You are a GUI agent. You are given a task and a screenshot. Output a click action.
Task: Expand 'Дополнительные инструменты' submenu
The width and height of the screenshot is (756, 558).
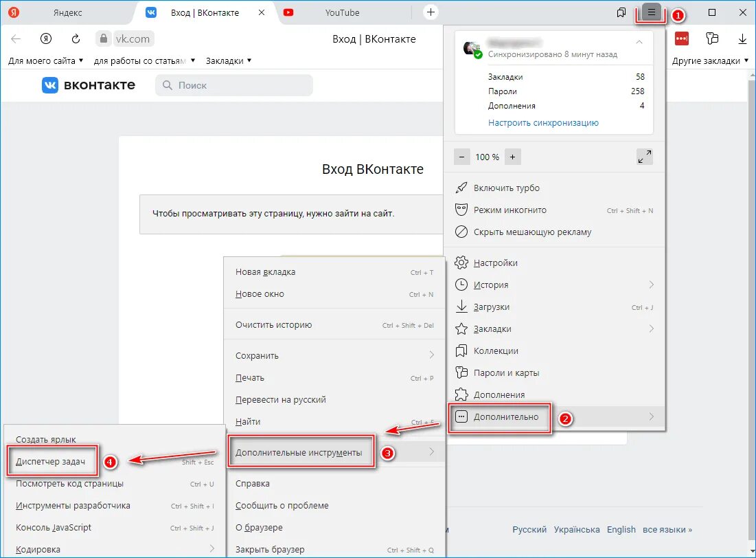(334, 452)
